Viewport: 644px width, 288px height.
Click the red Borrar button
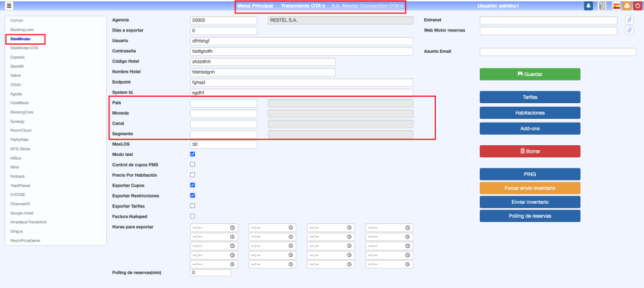530,151
